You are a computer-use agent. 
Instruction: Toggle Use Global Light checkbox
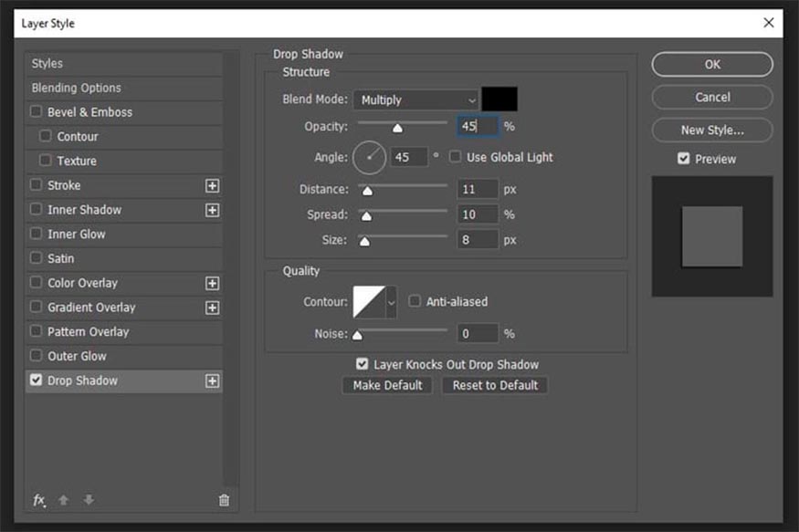[455, 157]
